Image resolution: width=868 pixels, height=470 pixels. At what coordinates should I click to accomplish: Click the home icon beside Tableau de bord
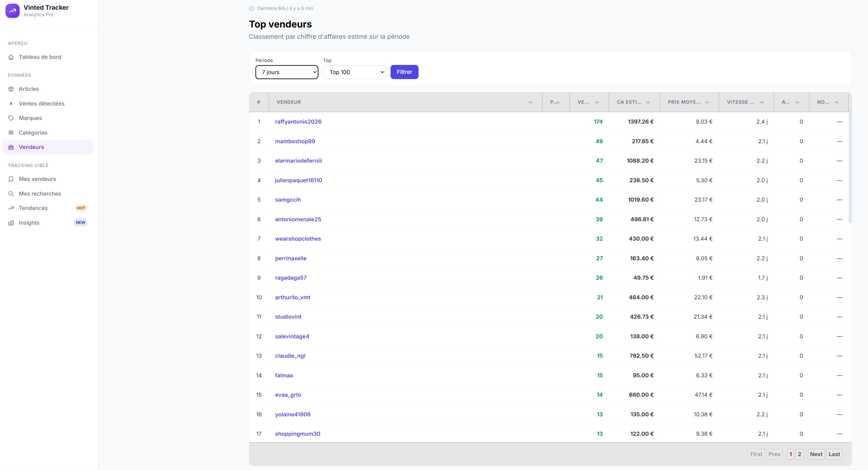11,57
